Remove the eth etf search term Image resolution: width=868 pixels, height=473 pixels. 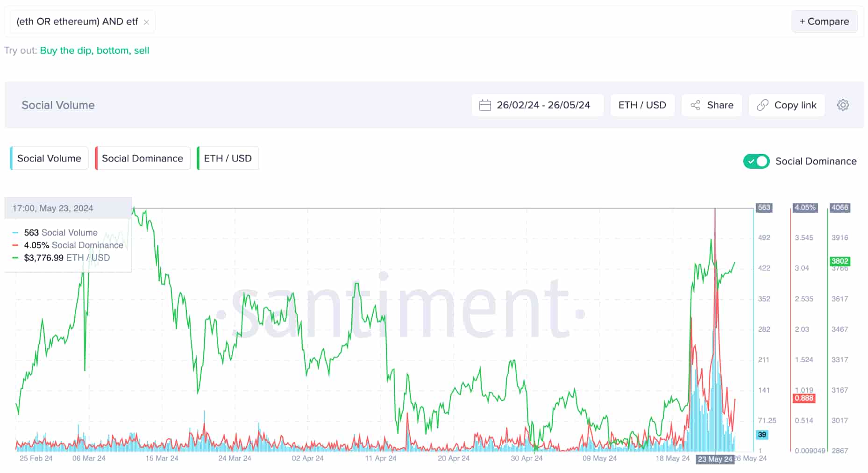[x=146, y=22]
